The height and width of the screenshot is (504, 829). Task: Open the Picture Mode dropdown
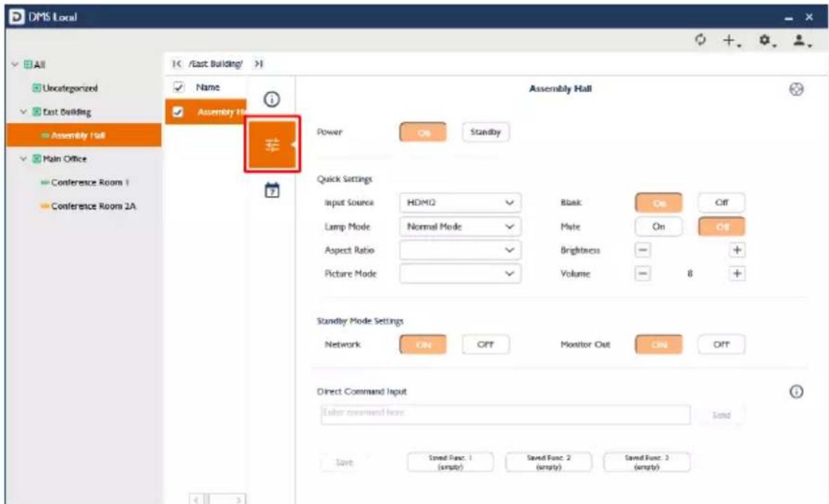pos(460,273)
